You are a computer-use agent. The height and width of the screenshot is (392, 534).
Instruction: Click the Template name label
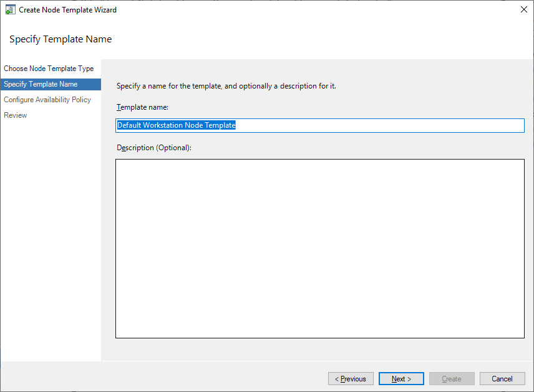click(138, 107)
